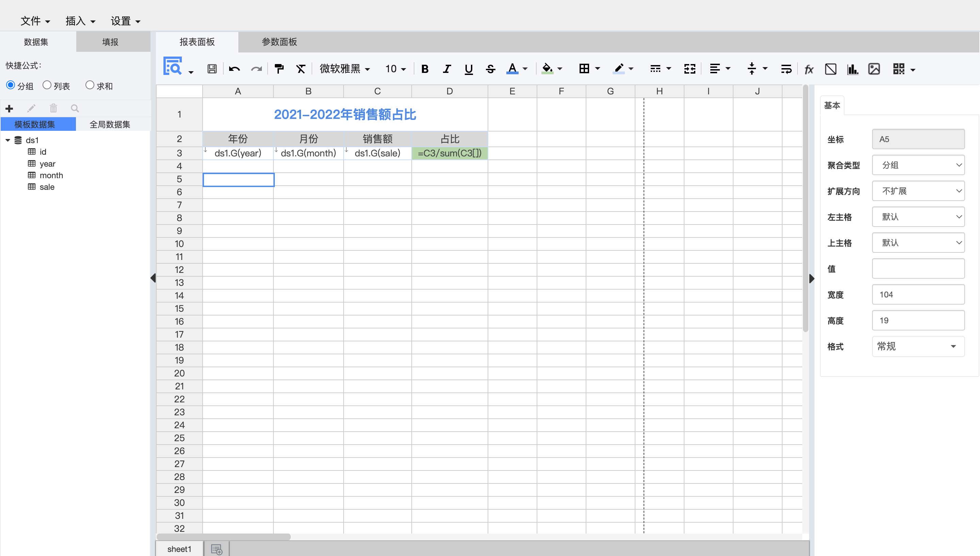The width and height of the screenshot is (980, 556).
Task: Click the save icon in toolbar
Action: 212,69
